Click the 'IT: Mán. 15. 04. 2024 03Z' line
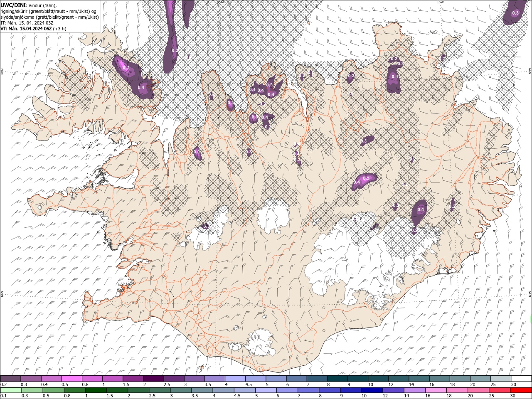Screen dimensions: 532x399 click(27, 23)
